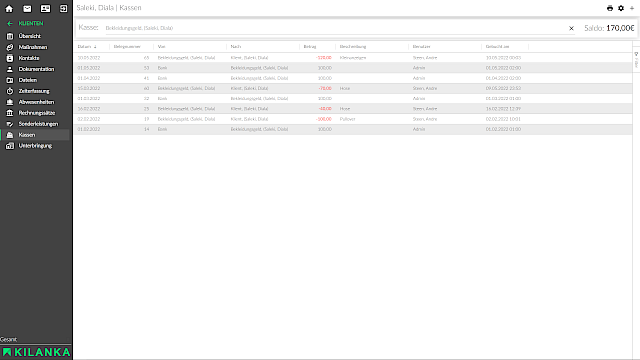The image size is (640, 360).
Task: Click the red -70,00 amount
Action: pos(325,88)
